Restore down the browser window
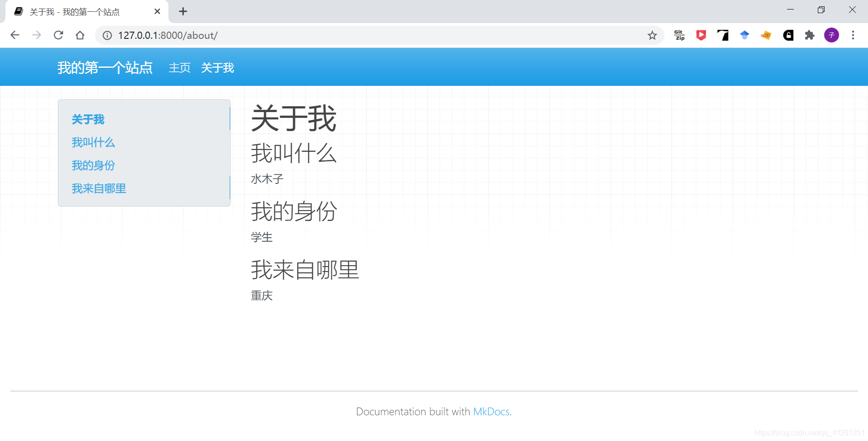Viewport: 868px width, 441px height. tap(821, 10)
